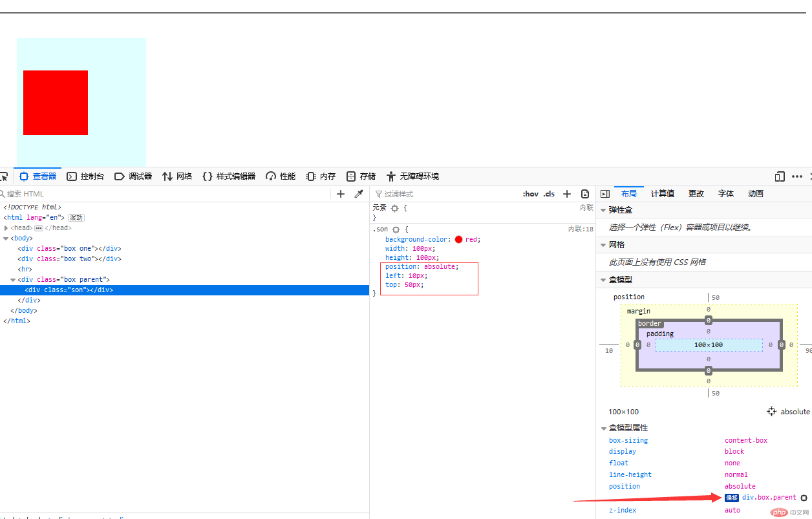Toggle responsive design mode icon
This screenshot has width=812, height=519.
coord(780,176)
